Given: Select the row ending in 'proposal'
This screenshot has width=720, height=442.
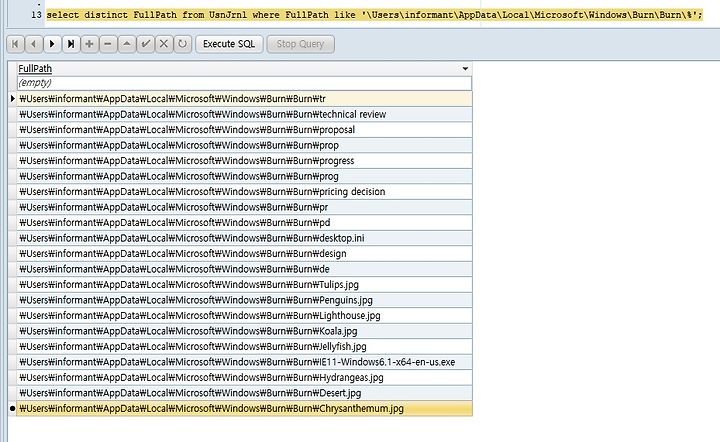Looking at the screenshot, I should coord(244,130).
